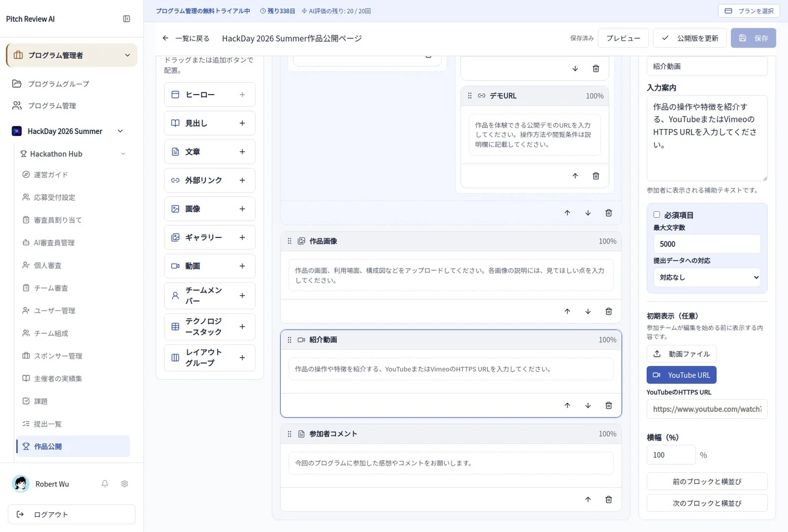This screenshot has width=788, height=532.
Task: Log out with ログアウト button
Action: click(x=72, y=514)
